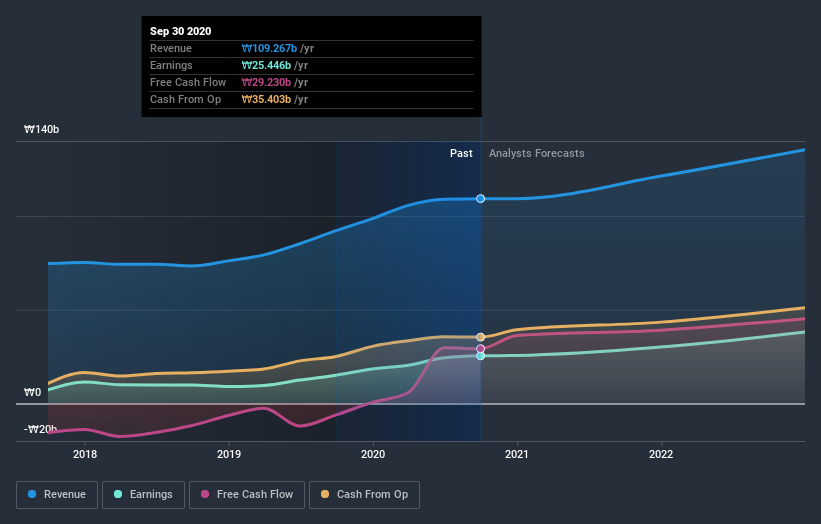The width and height of the screenshot is (821, 524).
Task: Click the Analysts Forecasts label
Action: point(537,153)
